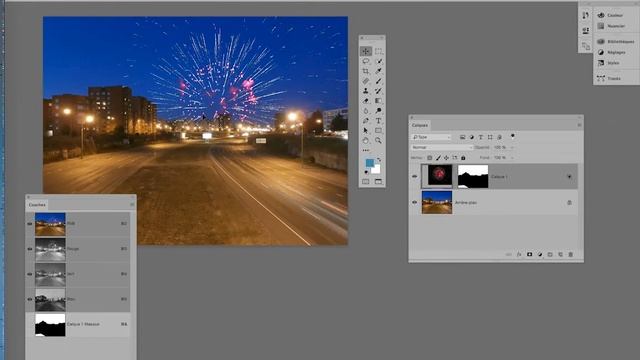
Task: Filter layers by type layers
Action: (480, 137)
